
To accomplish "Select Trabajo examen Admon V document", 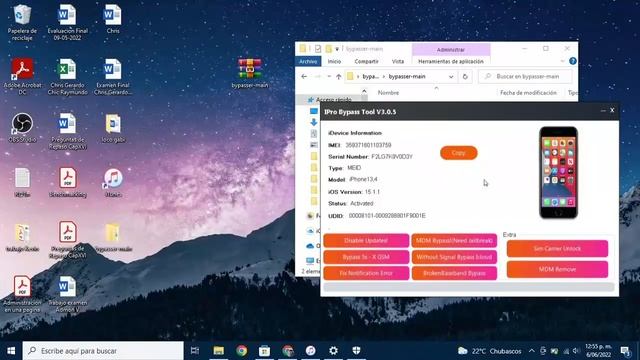I will [67, 294].
